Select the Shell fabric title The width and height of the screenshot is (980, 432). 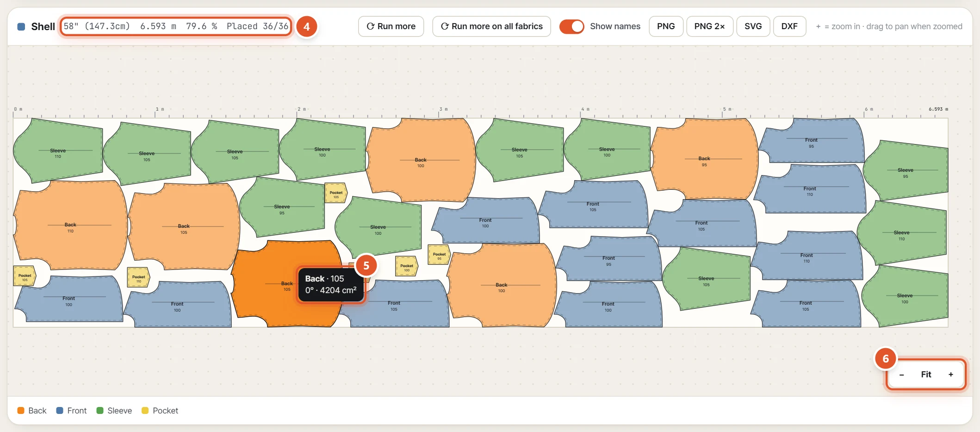click(43, 26)
